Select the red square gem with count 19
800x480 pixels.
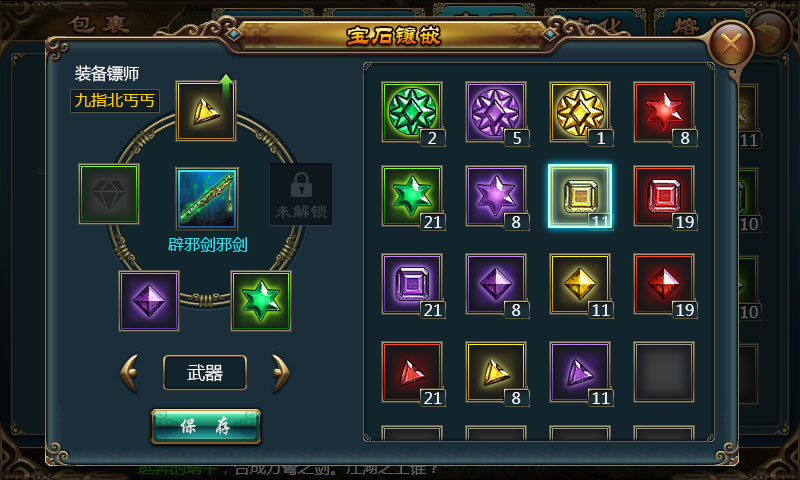coord(664,196)
